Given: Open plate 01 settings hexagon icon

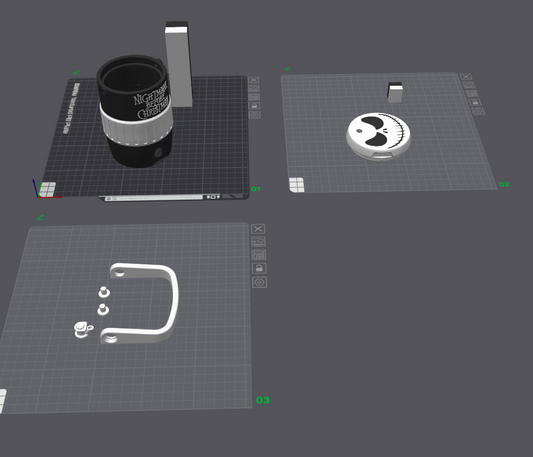Looking at the screenshot, I should click(x=255, y=115).
